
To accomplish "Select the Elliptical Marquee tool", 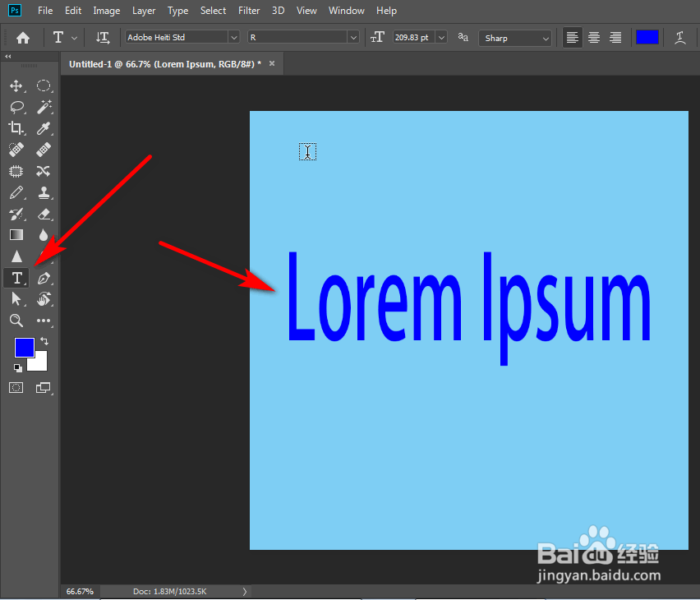I will (44, 85).
